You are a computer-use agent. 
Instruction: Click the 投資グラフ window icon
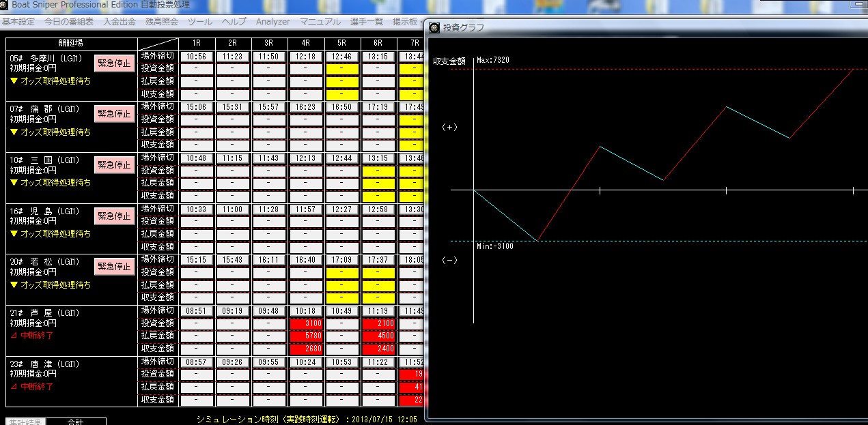point(434,28)
